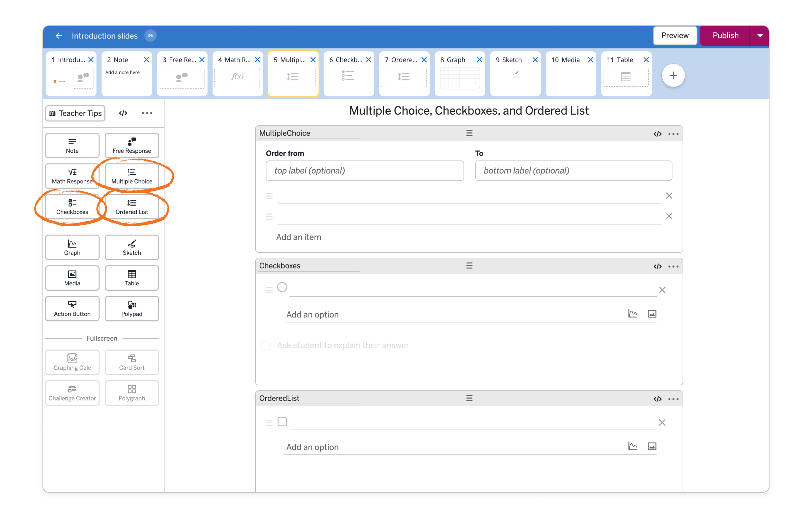Add a Table component

(132, 278)
